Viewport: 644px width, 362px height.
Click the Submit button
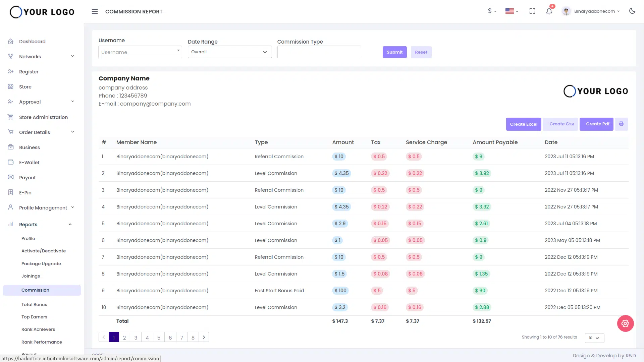point(394,52)
